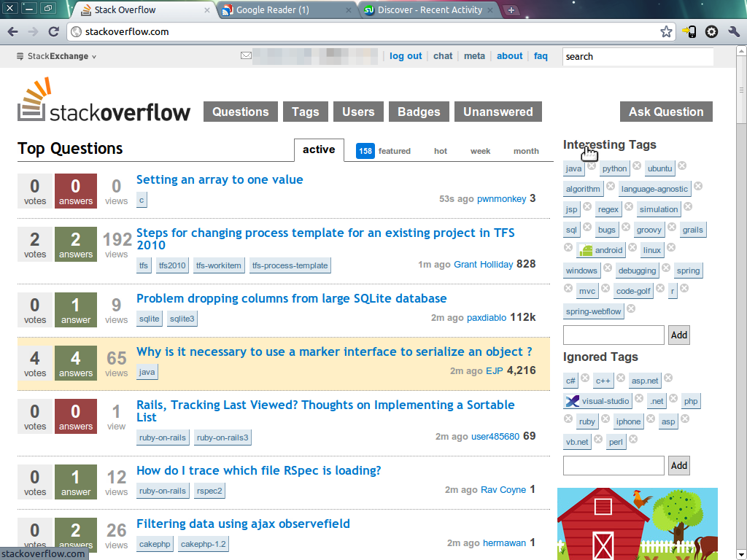747x560 pixels.
Task: Open the Tags navigation button
Action: 306,112
